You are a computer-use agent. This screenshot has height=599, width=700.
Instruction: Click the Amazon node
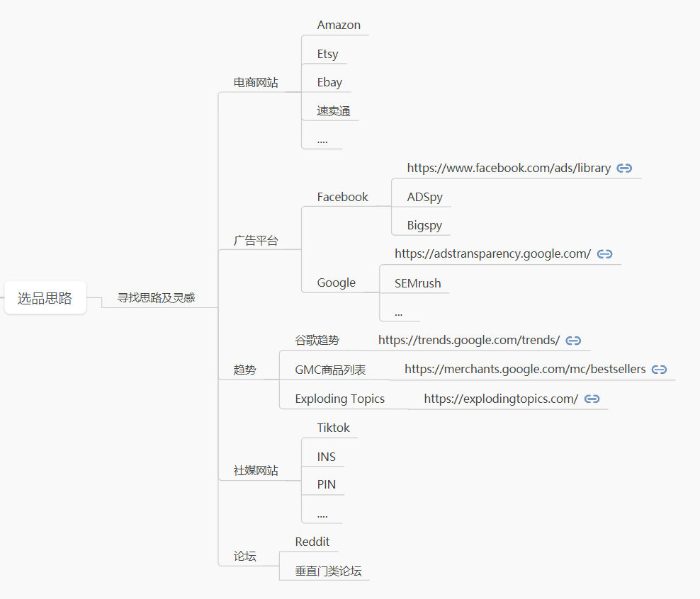339,25
